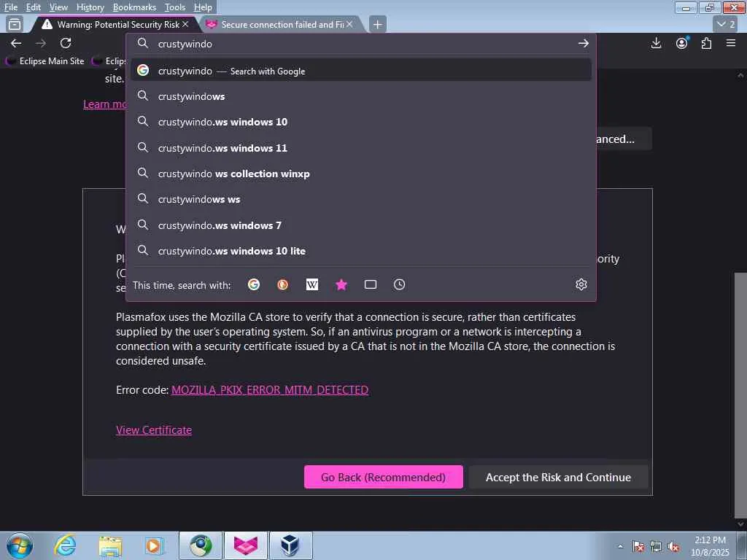Submit the URL with the go arrow
The height and width of the screenshot is (560, 747).
point(583,43)
